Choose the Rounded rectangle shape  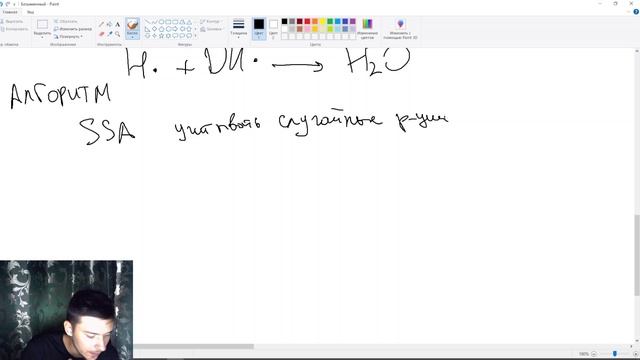coord(175,22)
